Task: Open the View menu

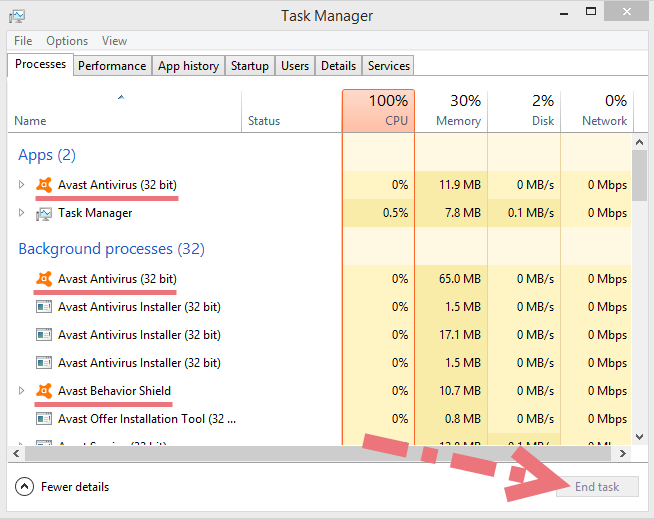Action: tap(114, 41)
